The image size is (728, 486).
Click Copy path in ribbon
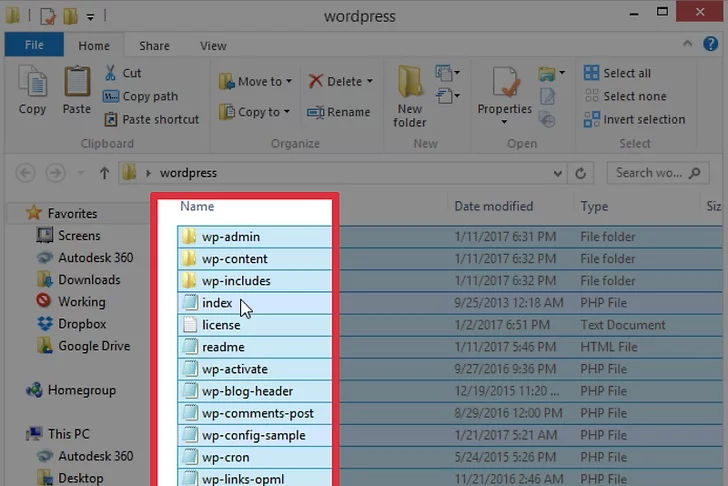point(149,96)
